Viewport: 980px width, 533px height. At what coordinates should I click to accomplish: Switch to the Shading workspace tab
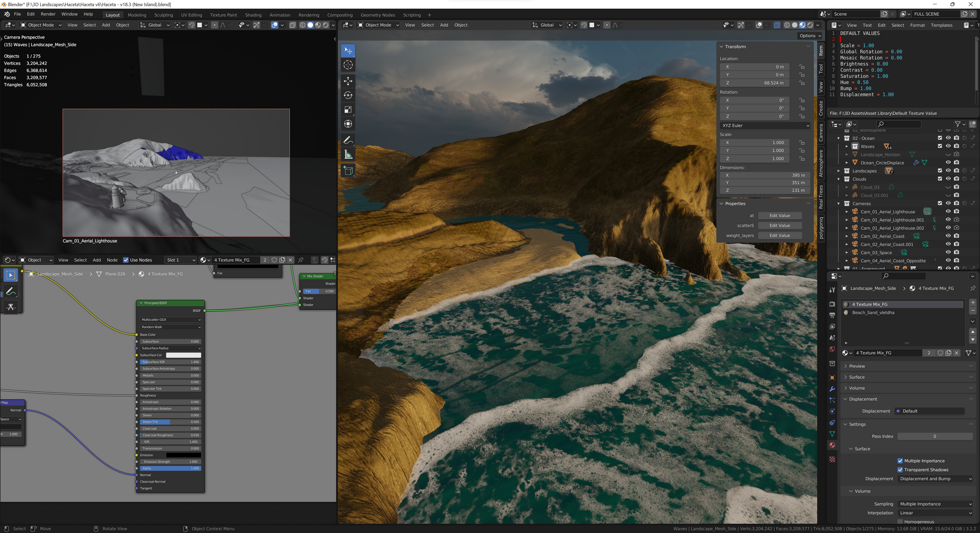(x=253, y=15)
